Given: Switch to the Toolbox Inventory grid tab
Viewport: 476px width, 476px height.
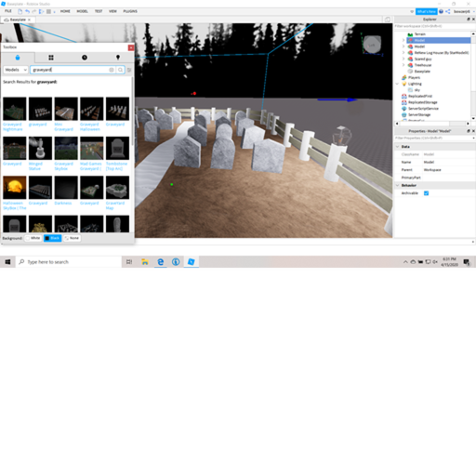Looking at the screenshot, I should (x=51, y=58).
